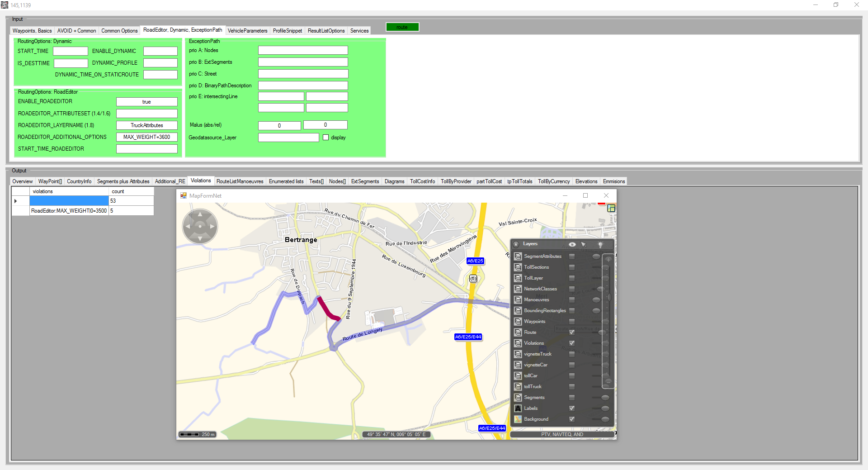The width and height of the screenshot is (868, 470).
Task: Expand the first violations row arrow
Action: click(x=16, y=201)
